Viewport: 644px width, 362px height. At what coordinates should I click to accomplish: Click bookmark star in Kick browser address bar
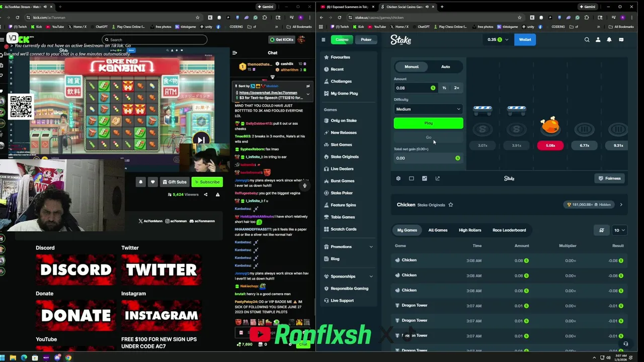coord(198,18)
